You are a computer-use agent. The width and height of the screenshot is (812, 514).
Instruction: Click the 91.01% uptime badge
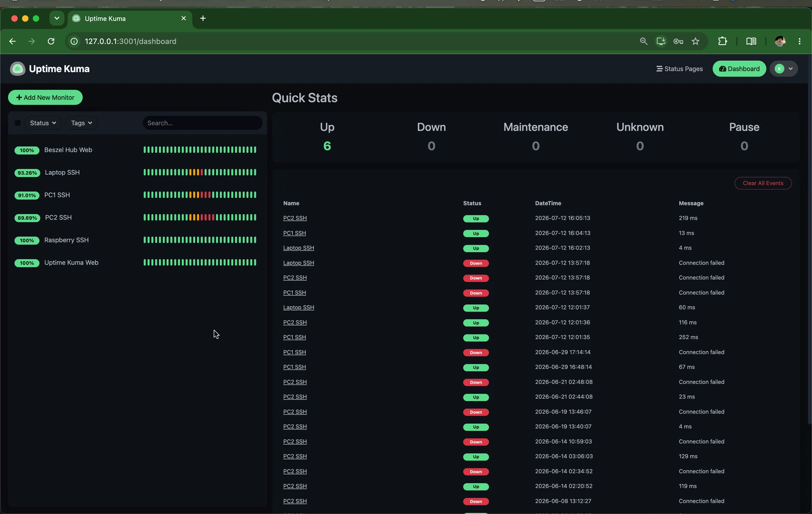[27, 196]
